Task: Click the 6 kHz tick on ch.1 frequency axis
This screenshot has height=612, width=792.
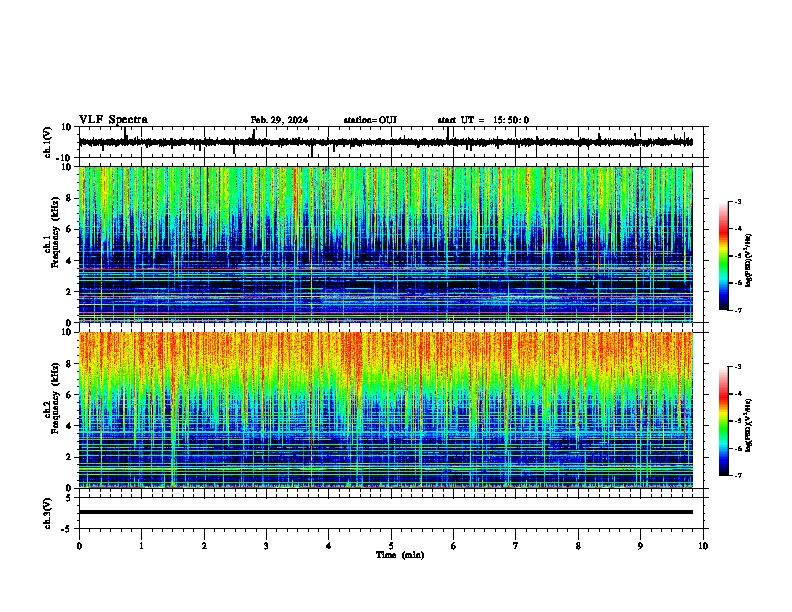Action: pos(69,229)
